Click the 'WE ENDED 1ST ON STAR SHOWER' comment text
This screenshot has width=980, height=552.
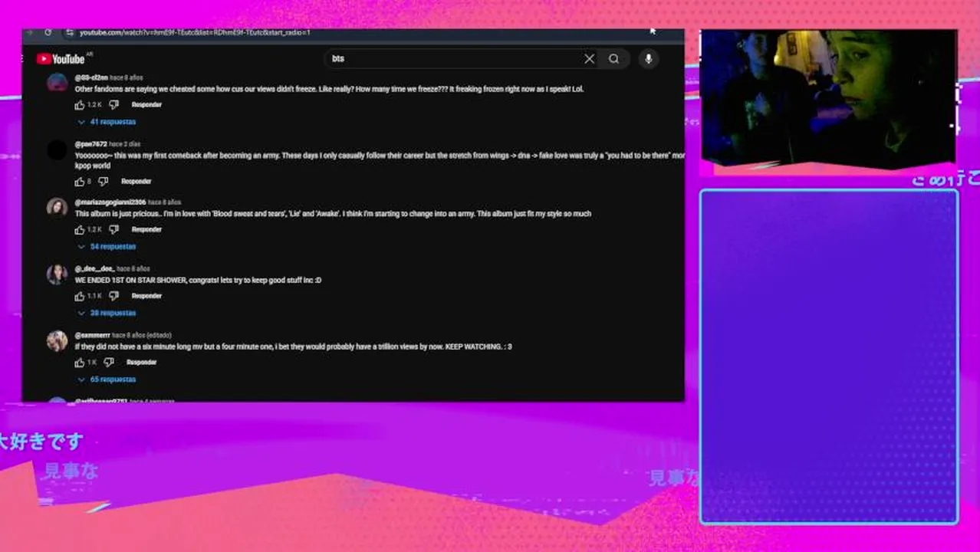[198, 281]
